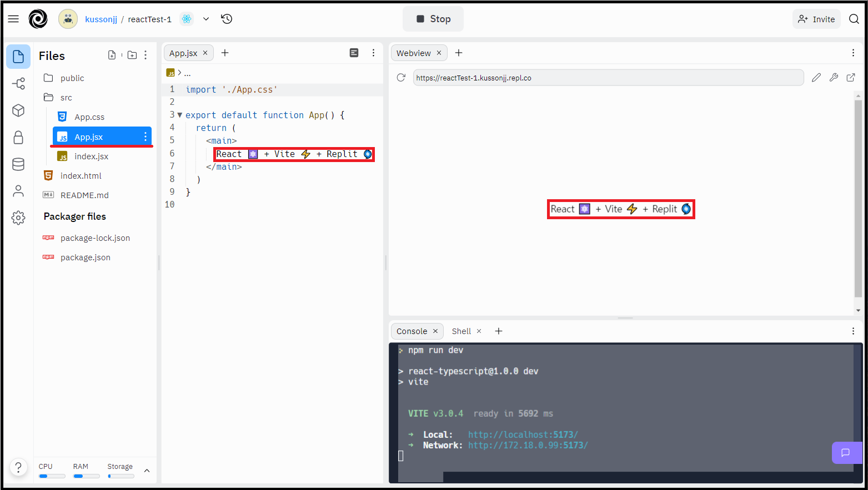Open Webview devtools wrench icon
This screenshot has height=490, width=868.
coord(834,78)
